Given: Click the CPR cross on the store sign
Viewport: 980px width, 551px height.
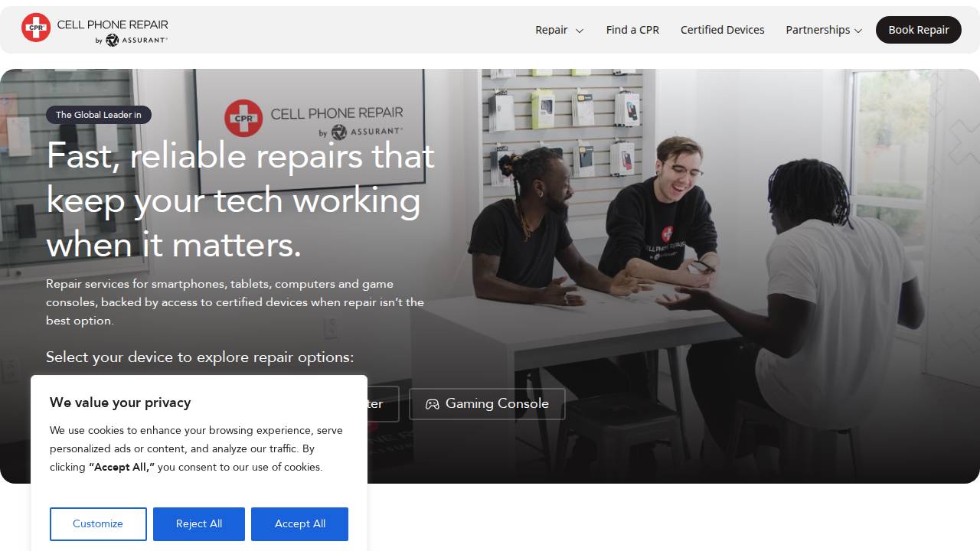Looking at the screenshot, I should click(x=243, y=118).
